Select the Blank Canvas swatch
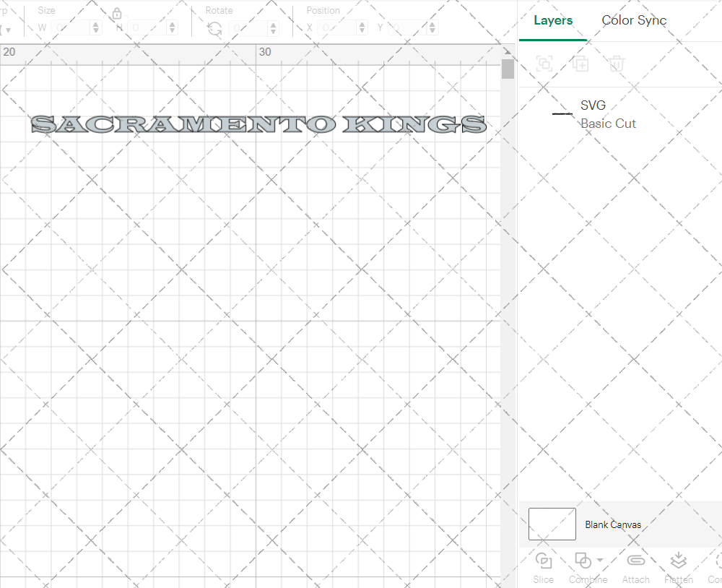This screenshot has width=722, height=588. click(x=552, y=524)
